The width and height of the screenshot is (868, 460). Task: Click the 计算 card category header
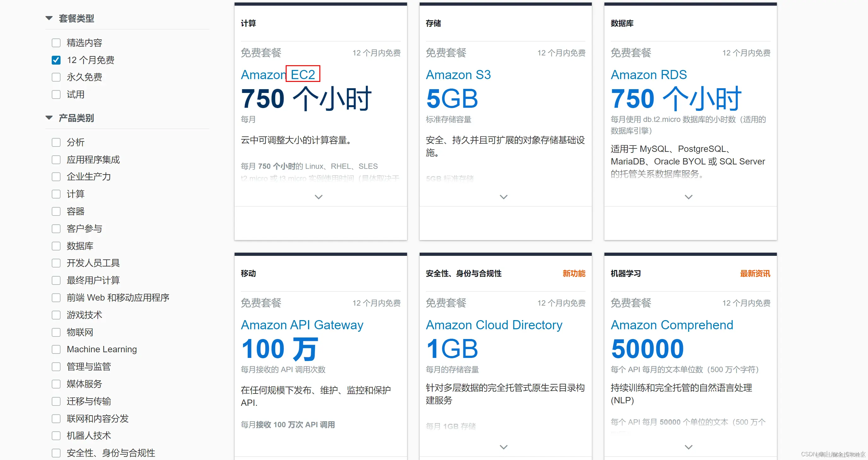tap(248, 23)
